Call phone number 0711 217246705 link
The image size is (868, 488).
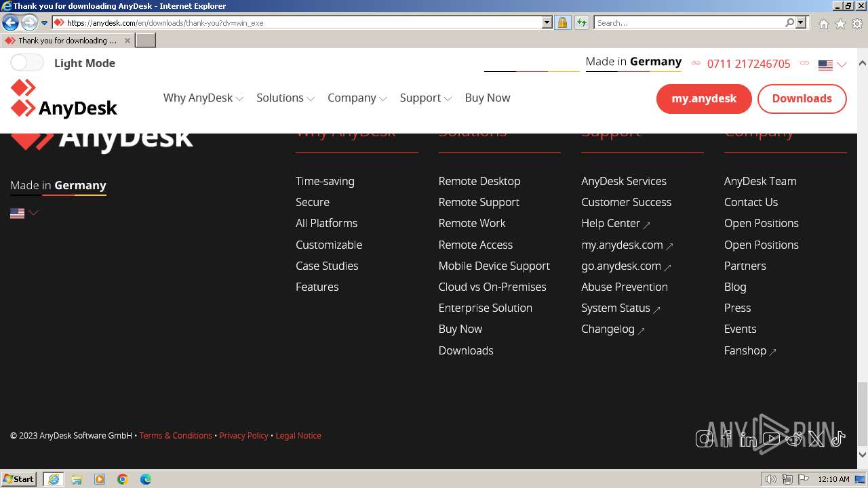749,64
